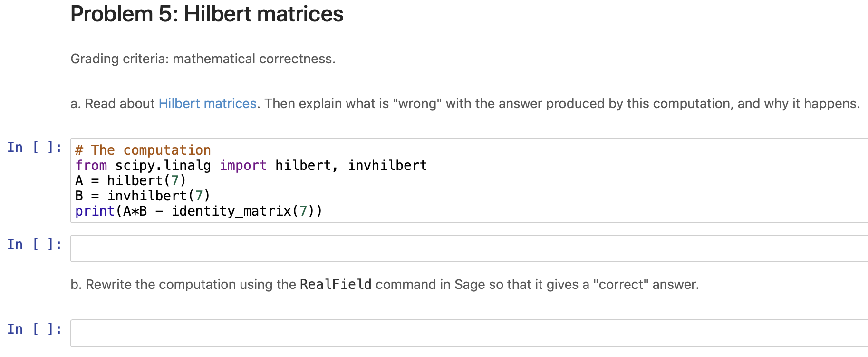Screen dimensions: 868x357
Task: Select the first In [ ]: prompt
Action: 34,147
